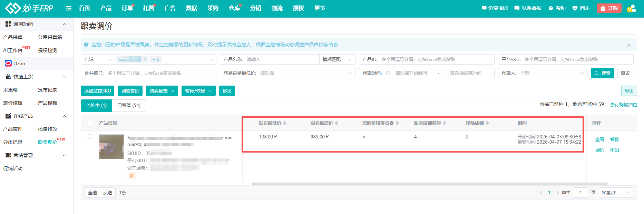The image size is (644, 214).
Task: Open the 跟卖配置 dropdown button
Action: (162, 91)
